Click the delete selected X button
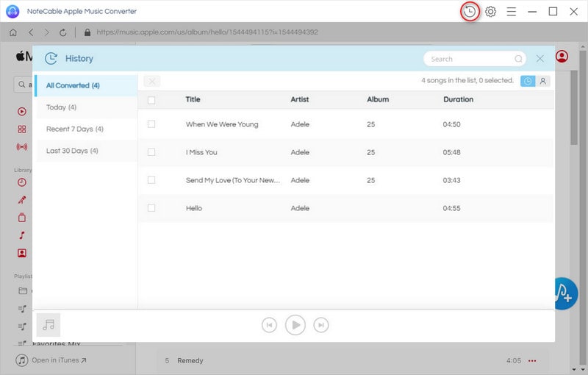 [152, 81]
